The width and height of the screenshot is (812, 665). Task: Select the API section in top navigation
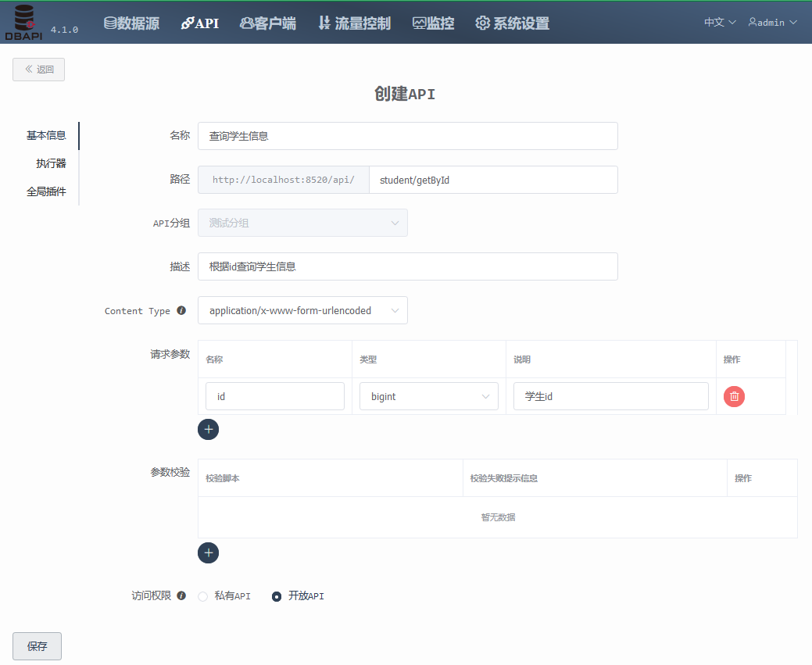point(200,22)
